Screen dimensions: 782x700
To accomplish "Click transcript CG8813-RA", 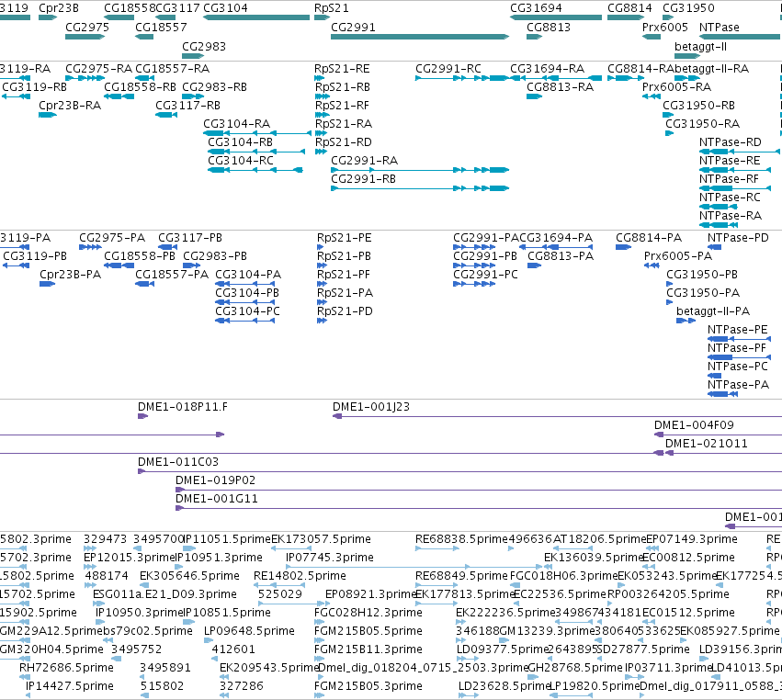I will pos(534,96).
